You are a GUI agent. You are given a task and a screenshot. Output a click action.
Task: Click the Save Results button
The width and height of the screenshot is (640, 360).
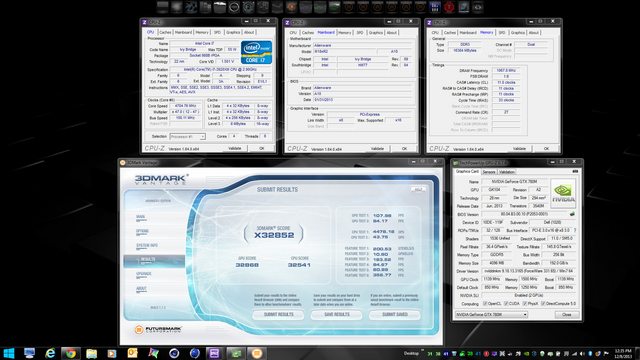pos(336,315)
